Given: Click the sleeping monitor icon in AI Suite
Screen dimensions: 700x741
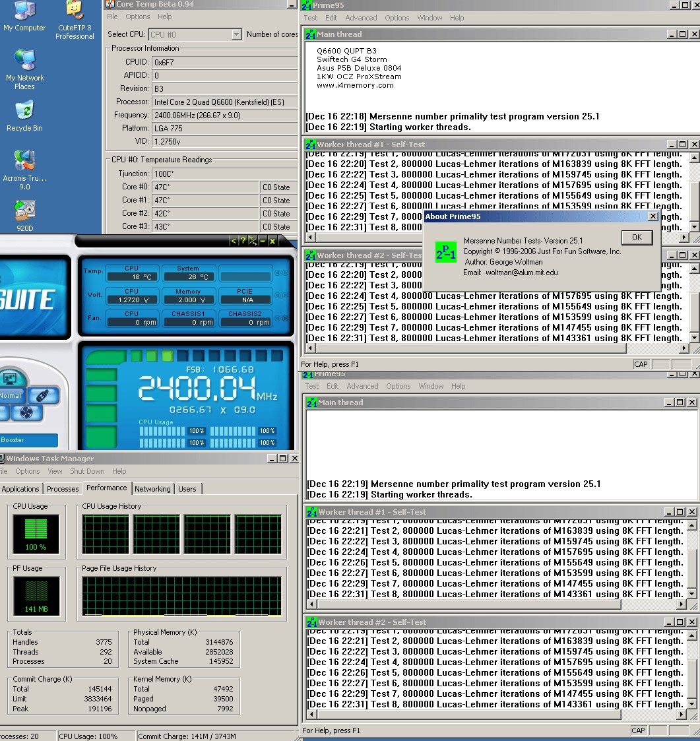Looking at the screenshot, I should coord(11,377).
